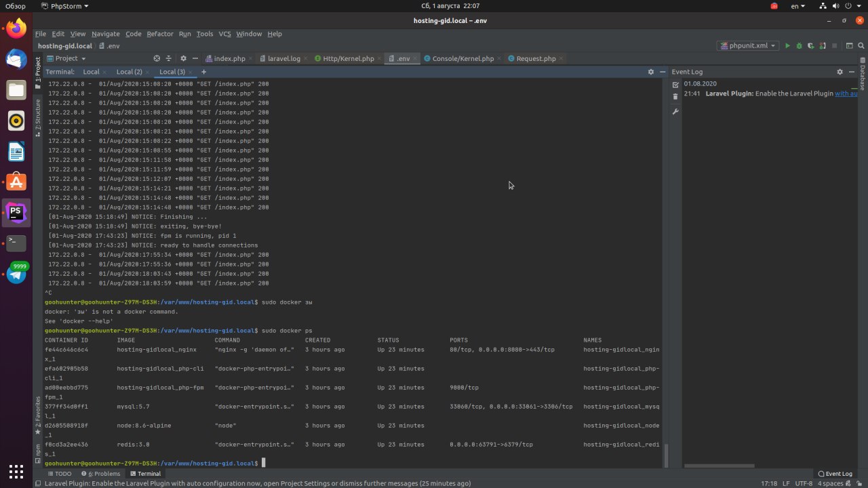
Task: Open the phpunit.xml run configuration dropdown
Action: click(x=748, y=46)
